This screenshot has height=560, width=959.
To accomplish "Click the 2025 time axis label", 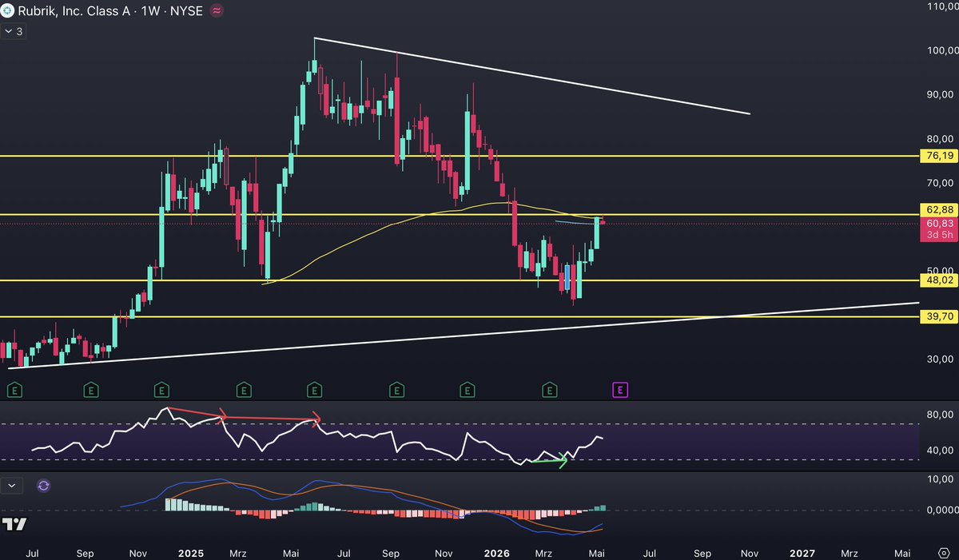I will click(x=191, y=553).
